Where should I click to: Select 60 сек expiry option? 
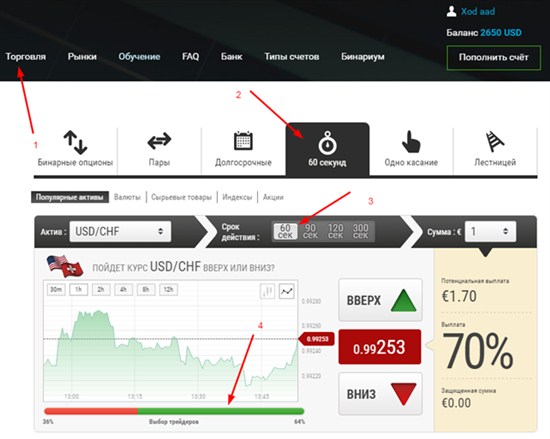285,231
